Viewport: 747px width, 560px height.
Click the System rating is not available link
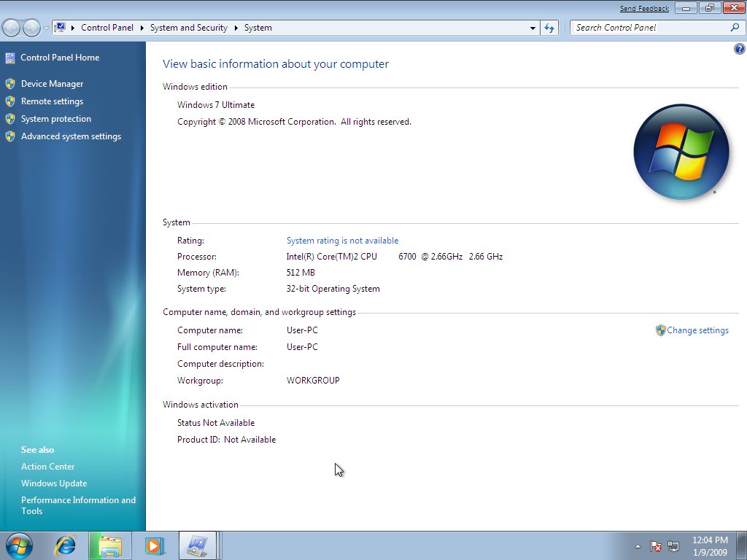click(342, 240)
